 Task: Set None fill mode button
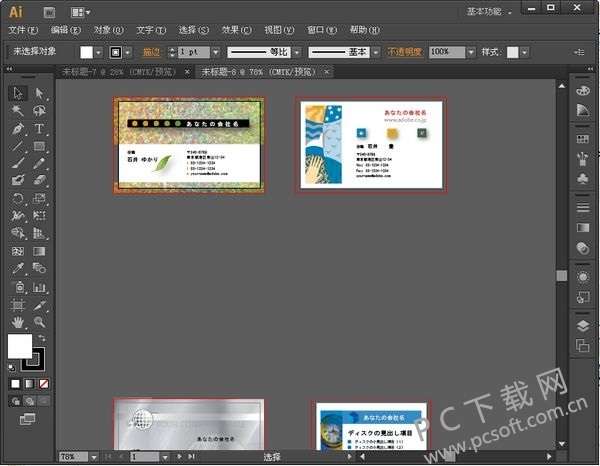click(44, 384)
